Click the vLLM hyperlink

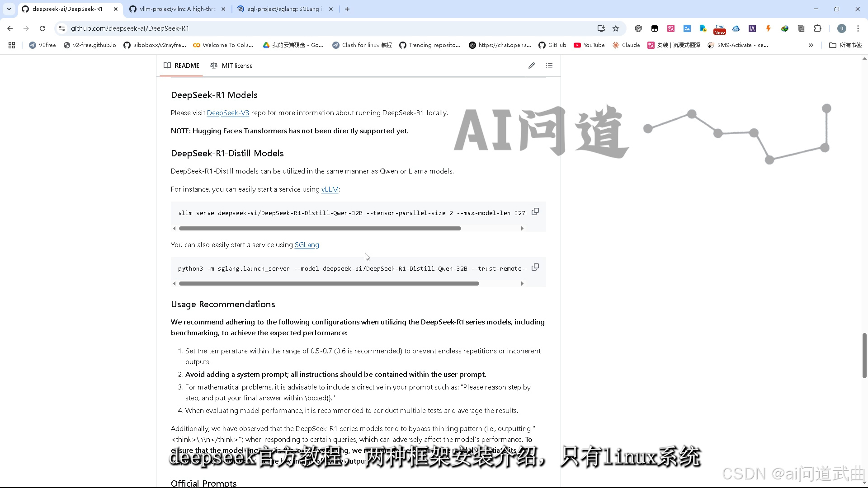(x=330, y=189)
